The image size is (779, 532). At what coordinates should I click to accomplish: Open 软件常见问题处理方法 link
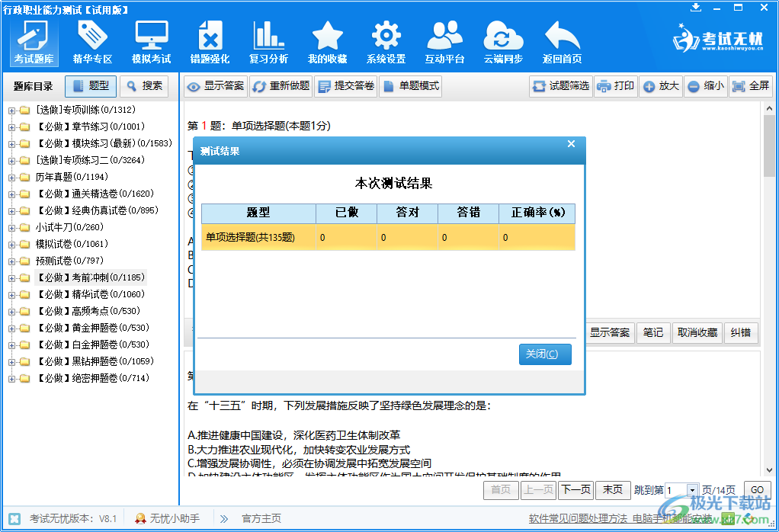click(x=578, y=518)
